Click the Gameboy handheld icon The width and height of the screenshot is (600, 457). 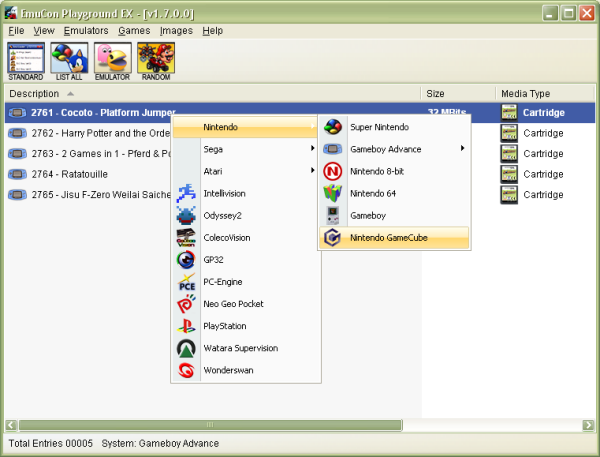[333, 215]
